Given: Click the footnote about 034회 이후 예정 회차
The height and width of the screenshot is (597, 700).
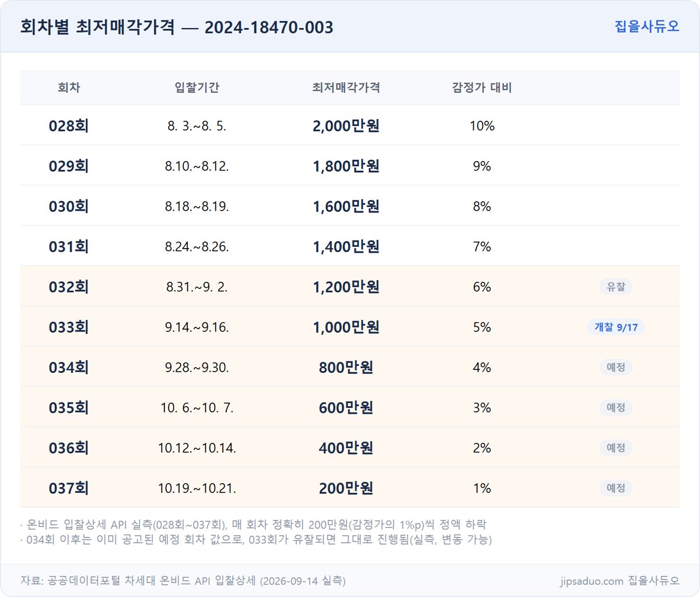Looking at the screenshot, I should (x=256, y=539).
